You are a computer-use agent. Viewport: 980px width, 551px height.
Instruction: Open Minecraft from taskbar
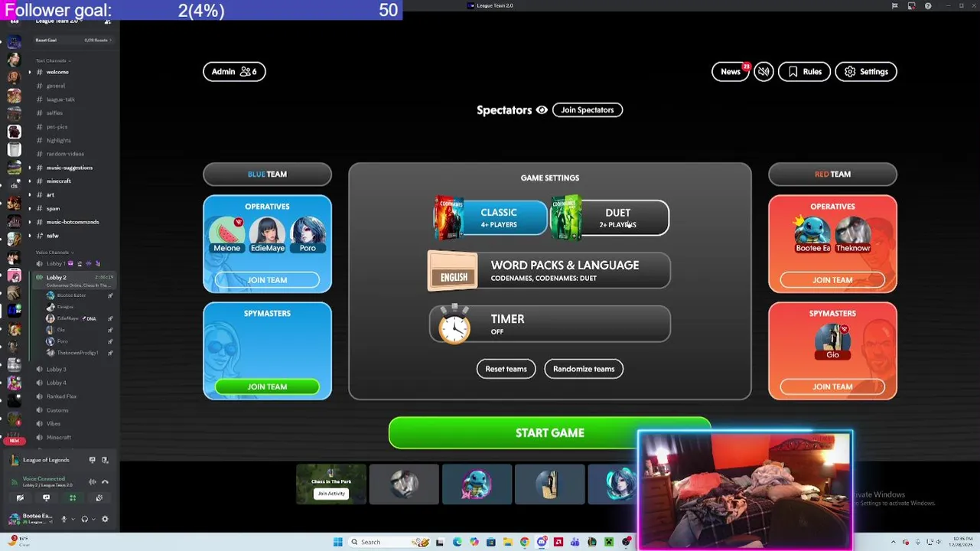(x=609, y=542)
